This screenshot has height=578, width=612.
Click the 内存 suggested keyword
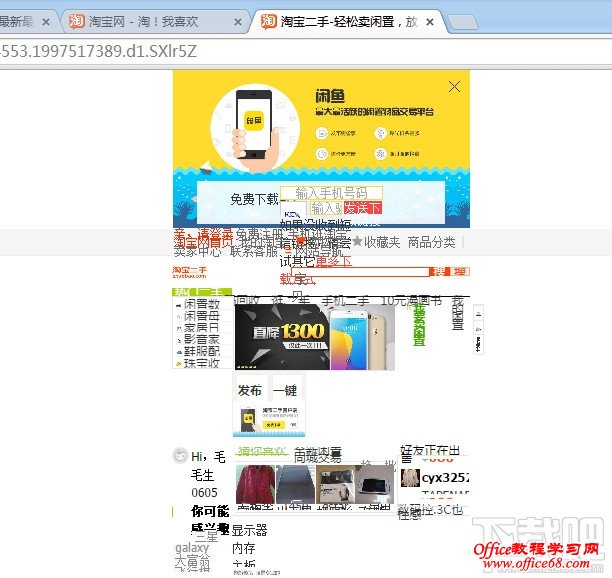pyautogui.click(x=244, y=548)
